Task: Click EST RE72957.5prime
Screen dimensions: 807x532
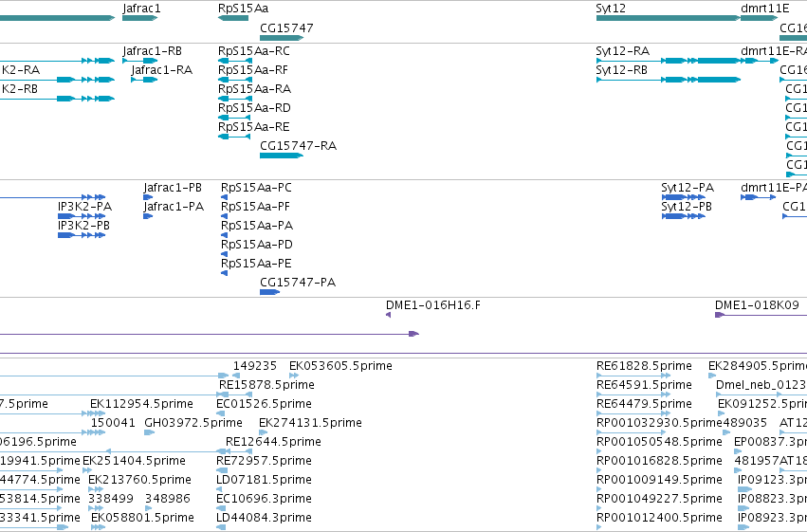Action: 222,470
